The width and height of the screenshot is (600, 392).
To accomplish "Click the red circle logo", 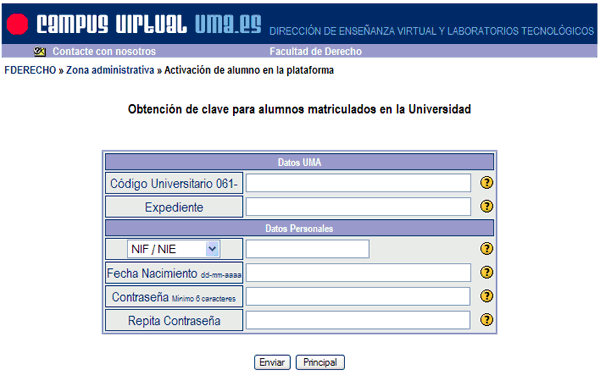I will 18,24.
